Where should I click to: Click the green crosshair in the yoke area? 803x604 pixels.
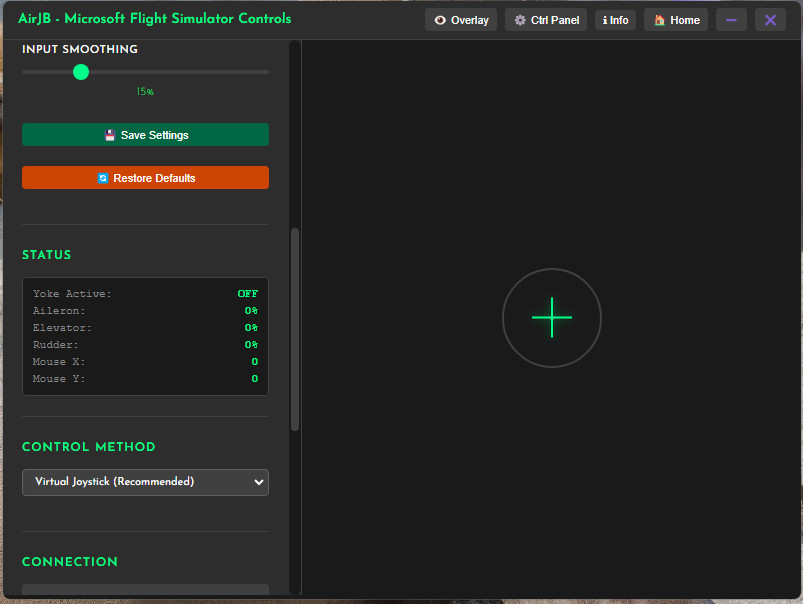(x=551, y=318)
